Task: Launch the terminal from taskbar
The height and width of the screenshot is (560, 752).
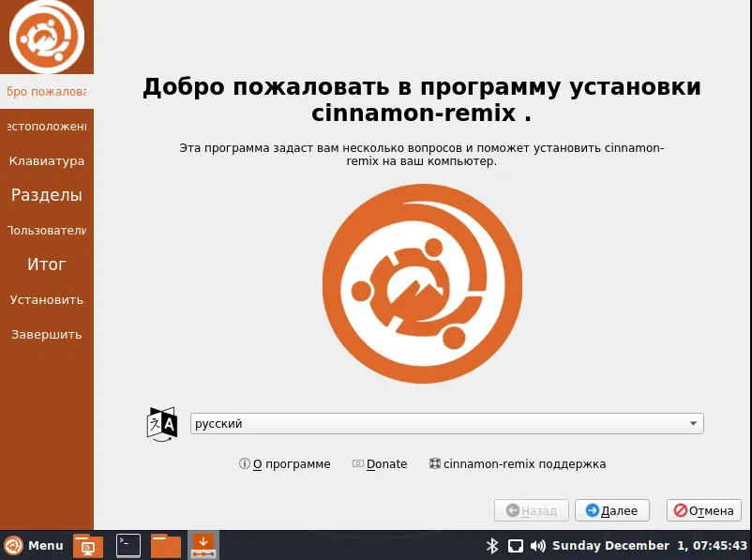Action: 128,546
